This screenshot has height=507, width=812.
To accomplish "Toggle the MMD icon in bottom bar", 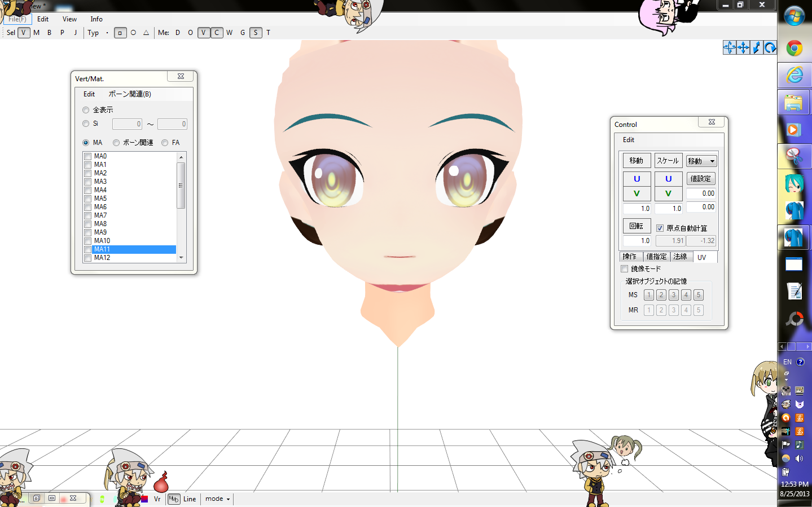I will [174, 499].
